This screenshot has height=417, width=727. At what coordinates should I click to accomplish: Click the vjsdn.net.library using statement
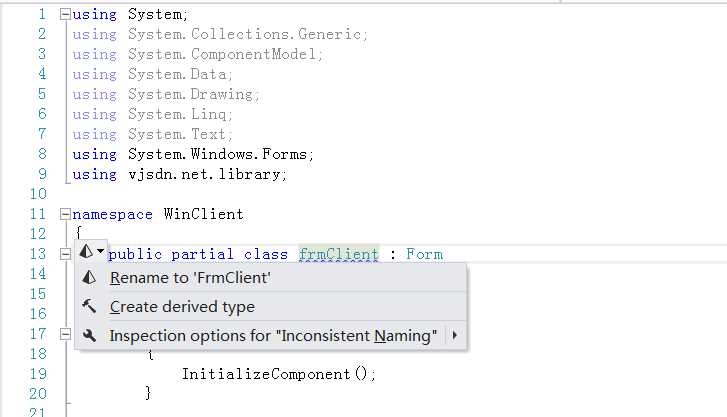[x=179, y=174]
